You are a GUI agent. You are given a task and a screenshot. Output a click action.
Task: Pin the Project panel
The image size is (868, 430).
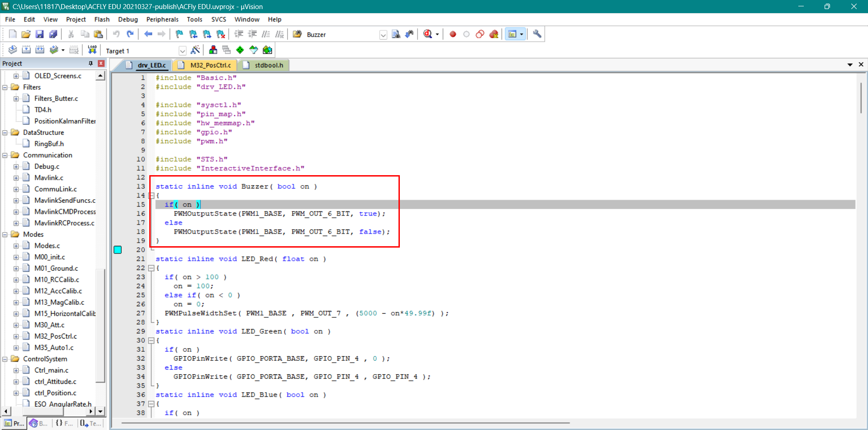[x=90, y=63]
